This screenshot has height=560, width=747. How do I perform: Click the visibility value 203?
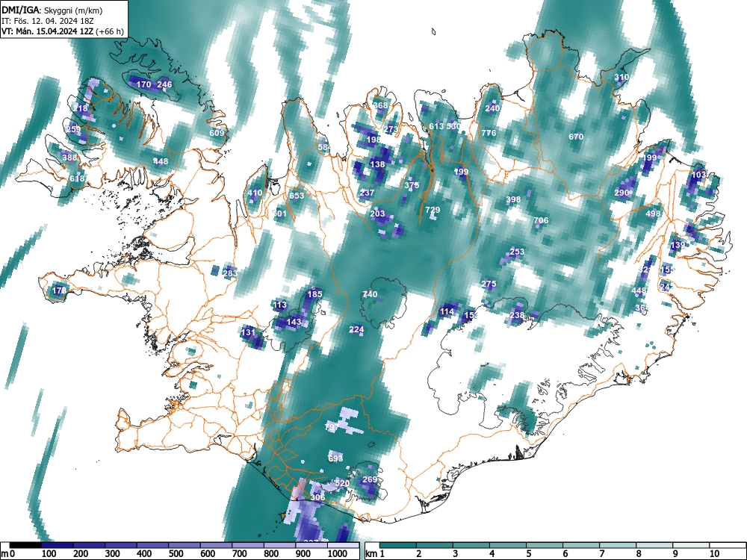[377, 214]
